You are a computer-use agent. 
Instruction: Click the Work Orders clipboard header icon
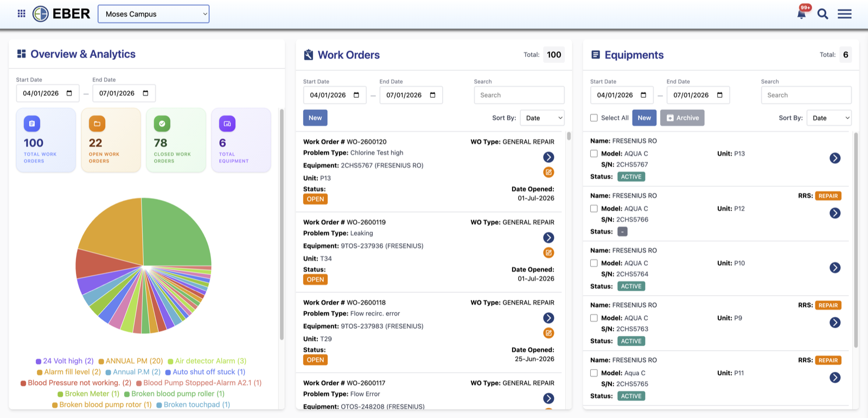309,55
